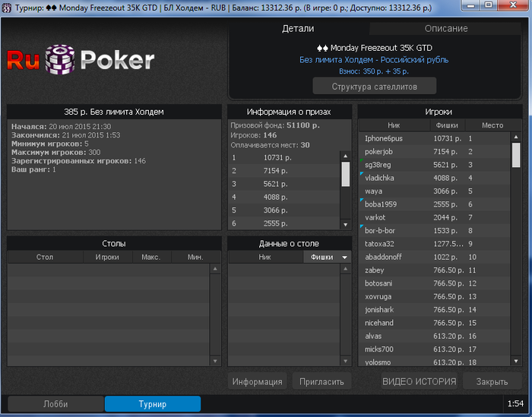The image size is (532, 417).
Task: Click Данные о столе scroll up arrow
Action: click(x=345, y=269)
